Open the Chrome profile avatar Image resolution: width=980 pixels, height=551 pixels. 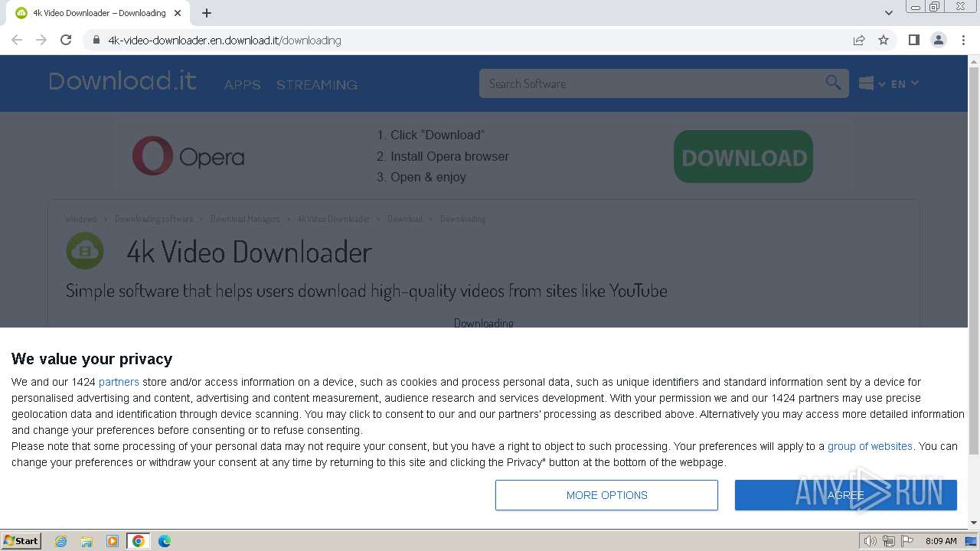tap(938, 40)
